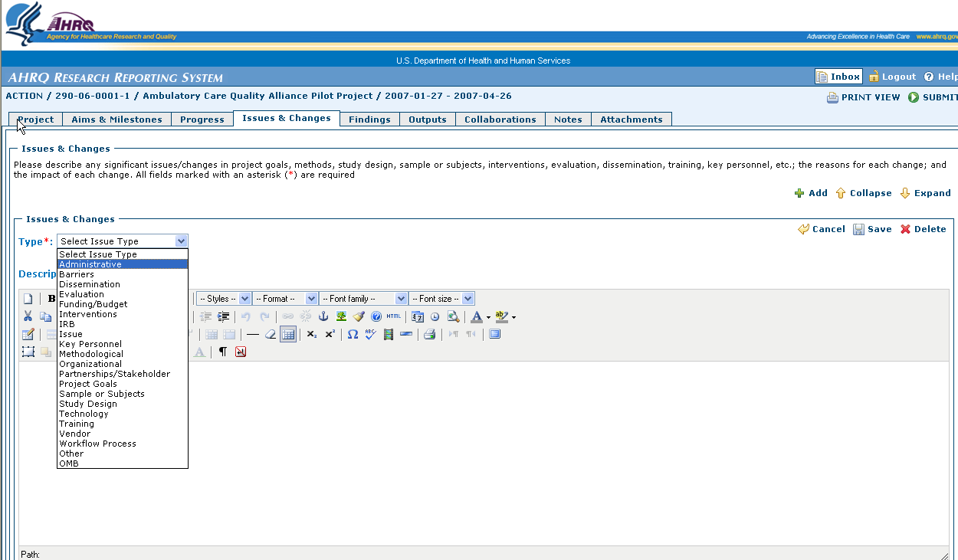958x560 pixels.
Task: Click the insert time clock icon
Action: click(x=435, y=316)
